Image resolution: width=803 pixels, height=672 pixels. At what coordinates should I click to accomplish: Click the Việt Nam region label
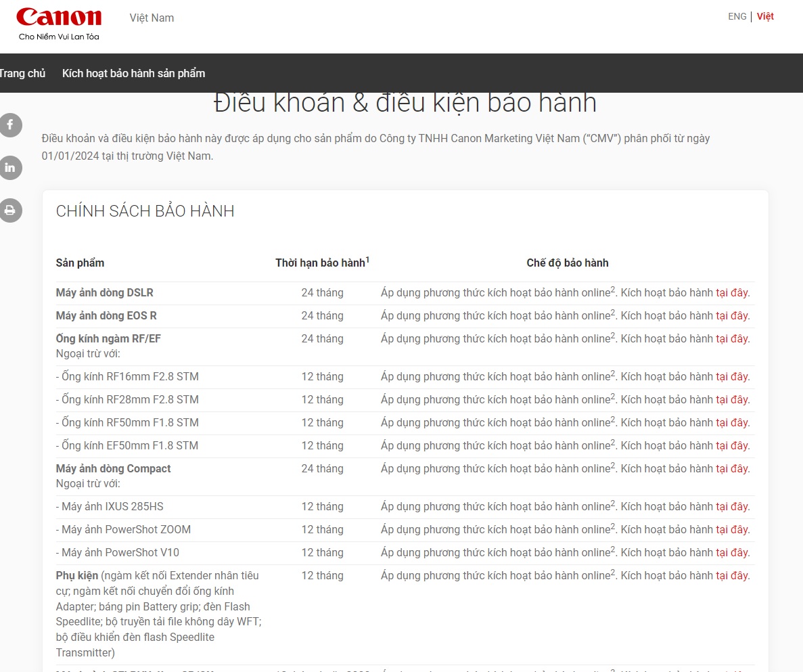click(x=152, y=18)
